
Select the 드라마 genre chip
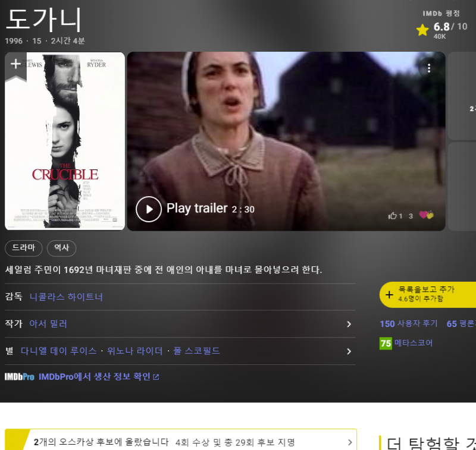pos(24,248)
